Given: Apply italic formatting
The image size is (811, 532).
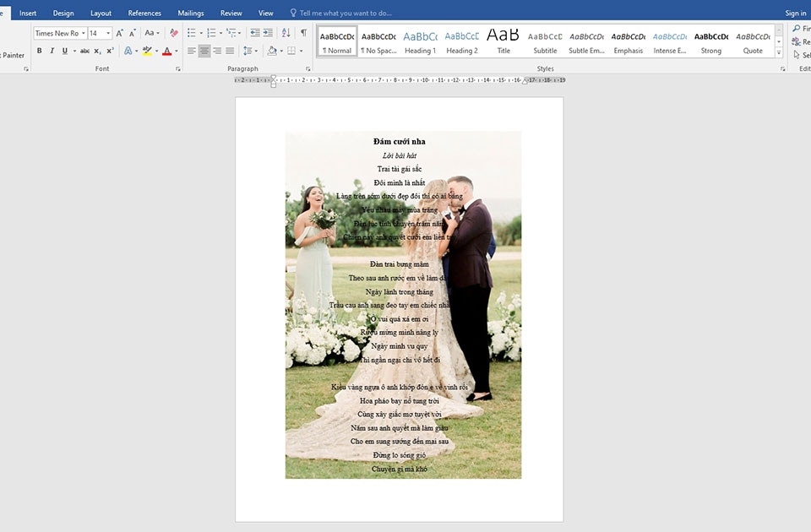Looking at the screenshot, I should (51, 51).
